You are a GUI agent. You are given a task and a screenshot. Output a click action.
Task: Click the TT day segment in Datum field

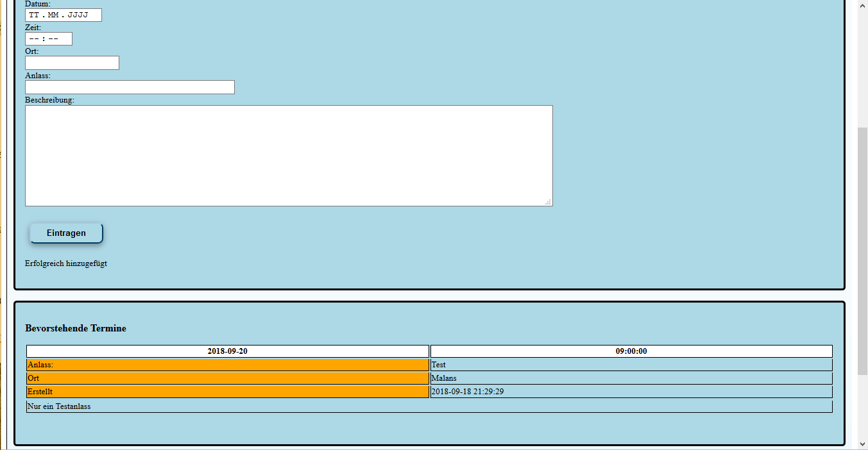(x=34, y=15)
